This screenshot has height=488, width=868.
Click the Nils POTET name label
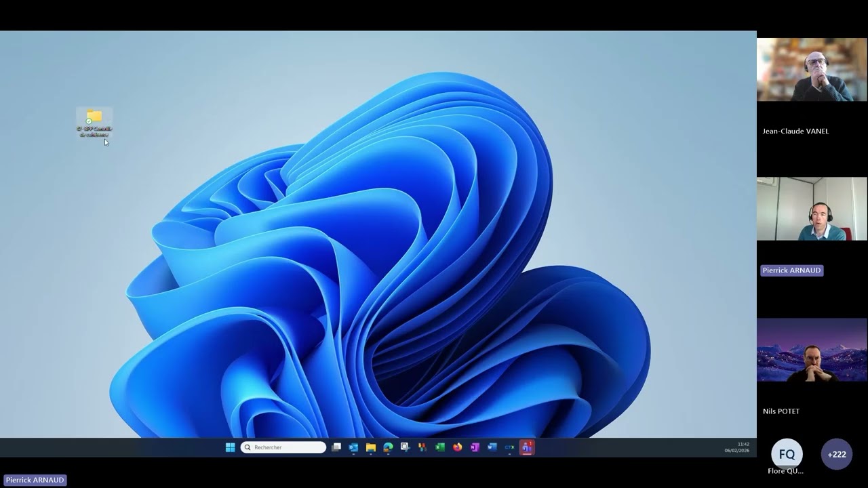click(781, 411)
